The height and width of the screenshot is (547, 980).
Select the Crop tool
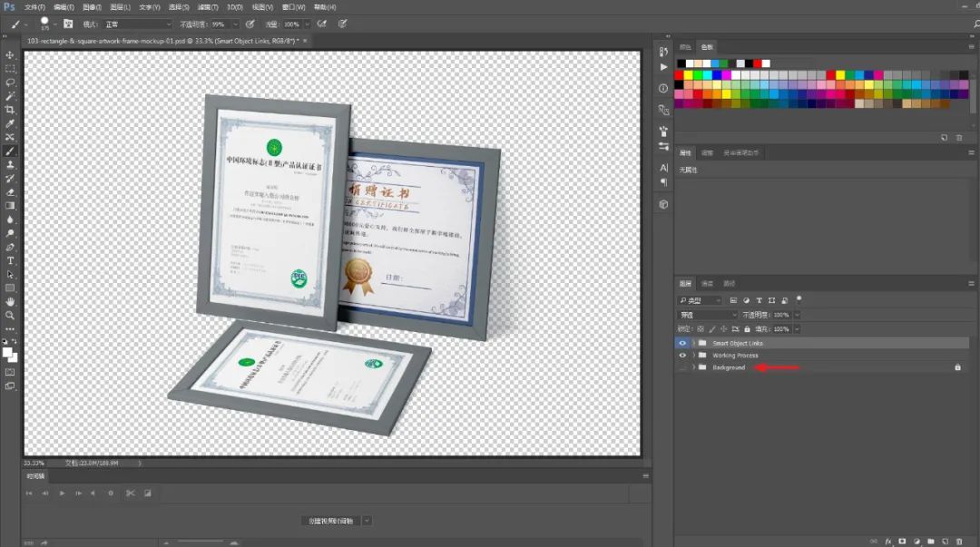click(x=10, y=110)
